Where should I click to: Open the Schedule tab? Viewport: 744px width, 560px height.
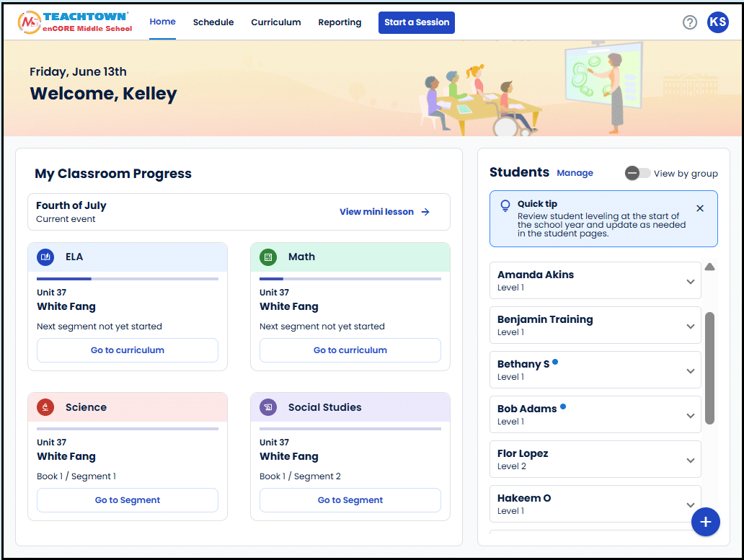[x=213, y=22]
